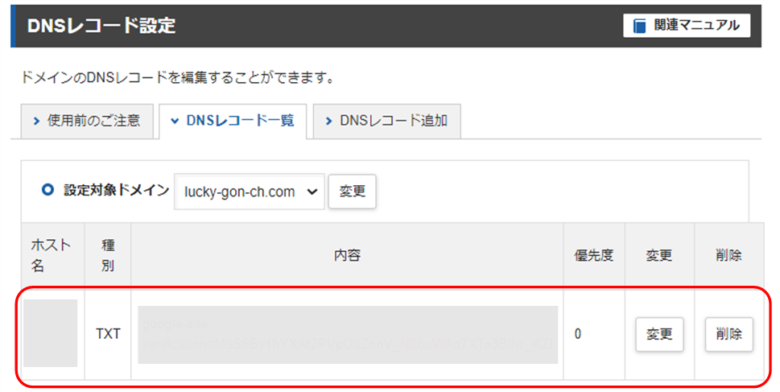
Task: Open the 関連マニュアル book icon
Action: pyautogui.click(x=639, y=25)
